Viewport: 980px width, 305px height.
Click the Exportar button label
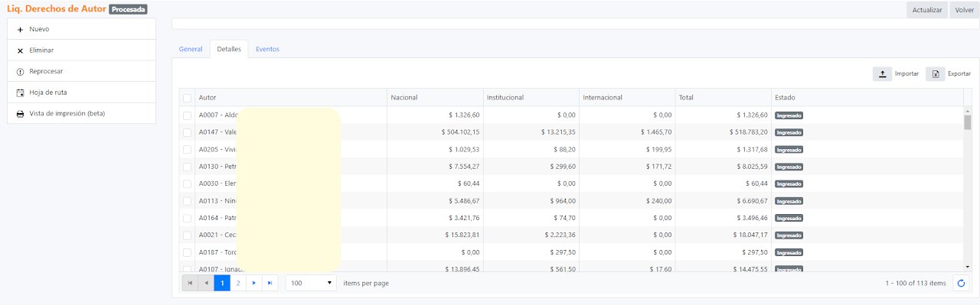(959, 74)
